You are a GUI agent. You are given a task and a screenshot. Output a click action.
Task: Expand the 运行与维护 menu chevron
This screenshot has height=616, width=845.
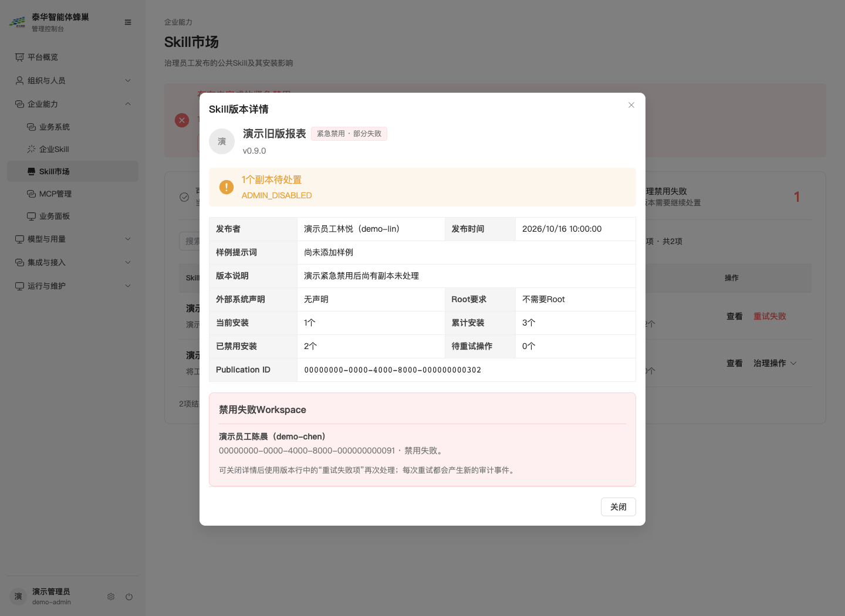click(128, 286)
